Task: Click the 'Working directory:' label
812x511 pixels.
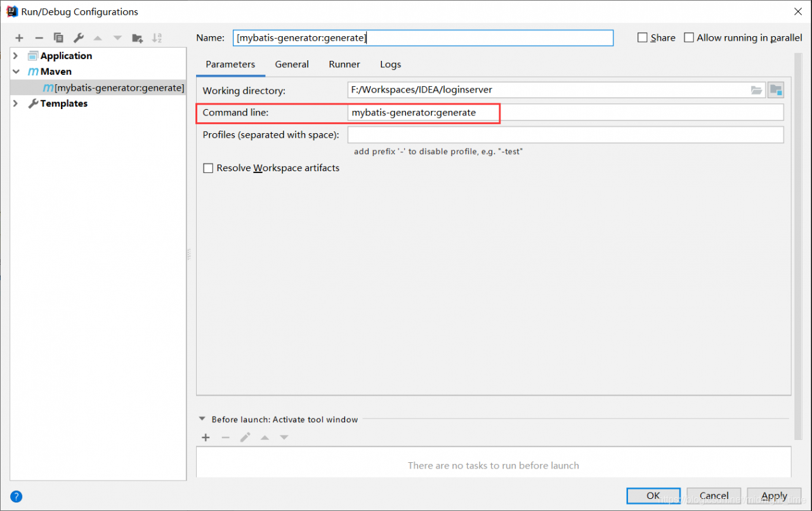Action: [244, 91]
